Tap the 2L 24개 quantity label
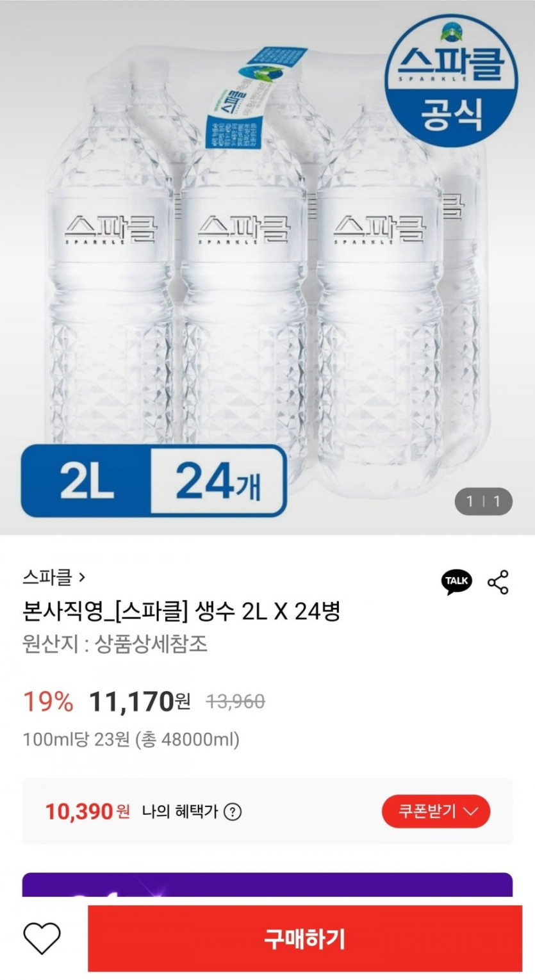The image size is (535, 980). click(154, 481)
